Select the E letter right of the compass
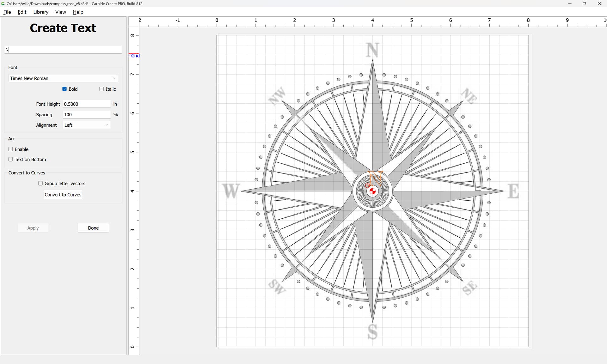 pos(513,191)
